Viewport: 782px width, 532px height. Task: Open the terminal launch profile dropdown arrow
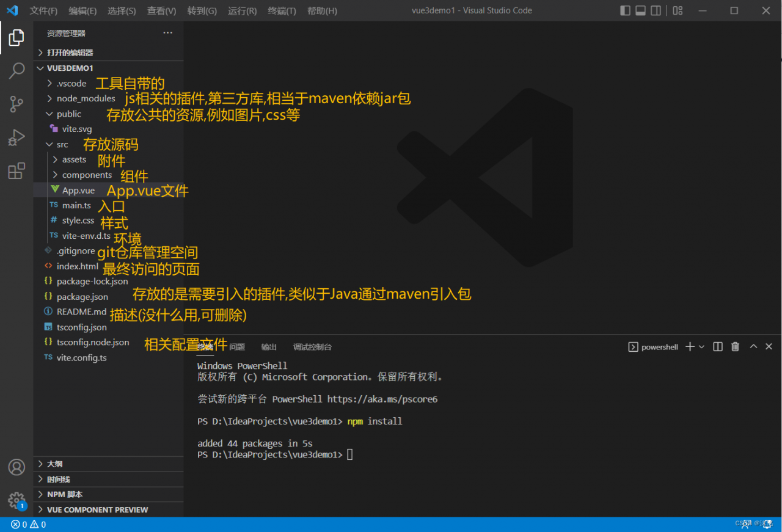[701, 346]
